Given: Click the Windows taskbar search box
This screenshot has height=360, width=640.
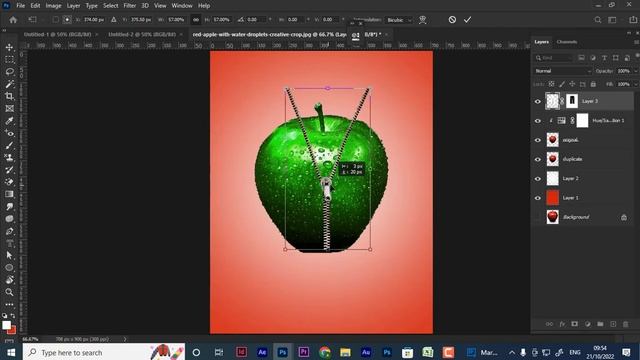Looking at the screenshot, I should (104, 352).
